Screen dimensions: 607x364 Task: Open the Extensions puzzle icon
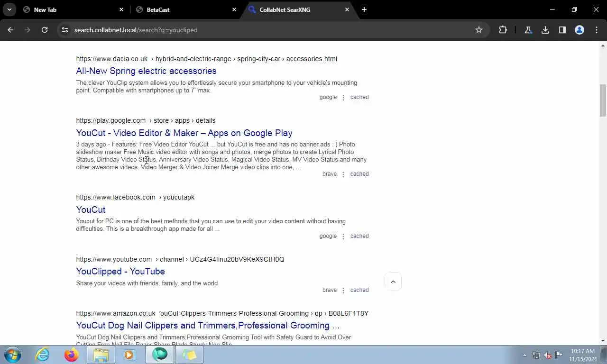click(503, 30)
